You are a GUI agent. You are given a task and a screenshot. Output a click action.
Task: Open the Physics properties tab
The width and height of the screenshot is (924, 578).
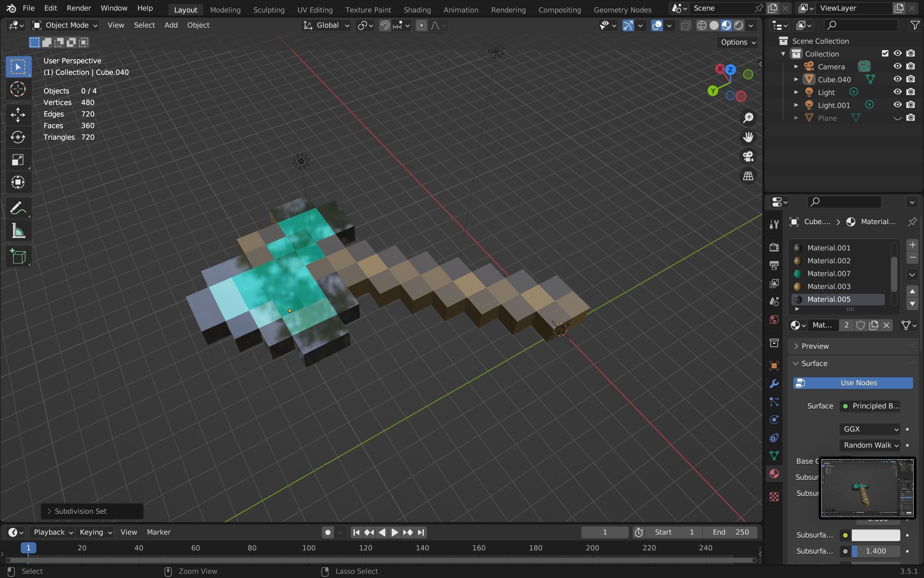click(774, 420)
